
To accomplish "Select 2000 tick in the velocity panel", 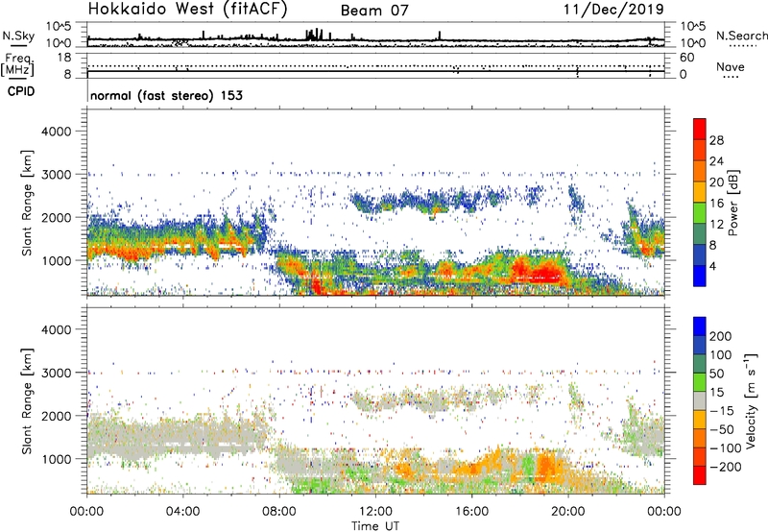I will click(56, 416).
